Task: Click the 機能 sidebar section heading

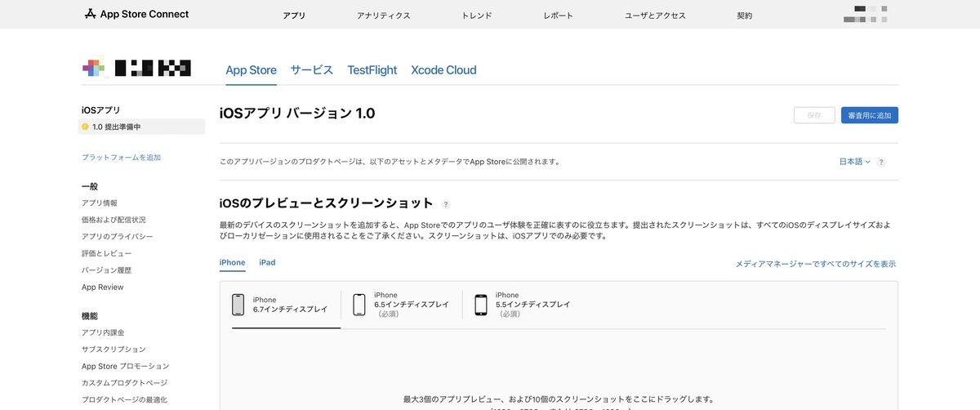Action: coord(90,315)
